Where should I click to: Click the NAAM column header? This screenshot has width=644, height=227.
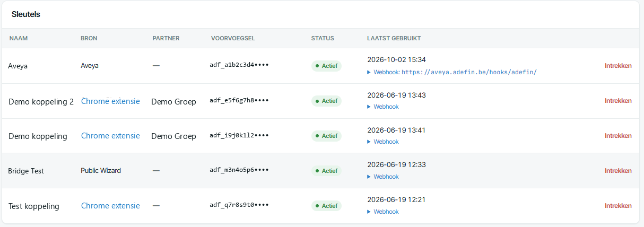pos(19,38)
